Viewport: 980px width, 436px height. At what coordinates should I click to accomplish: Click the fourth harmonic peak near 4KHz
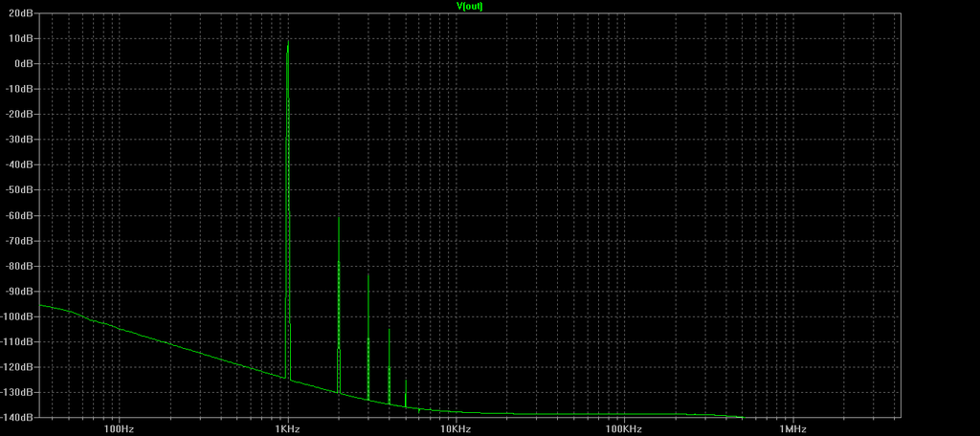tap(389, 366)
